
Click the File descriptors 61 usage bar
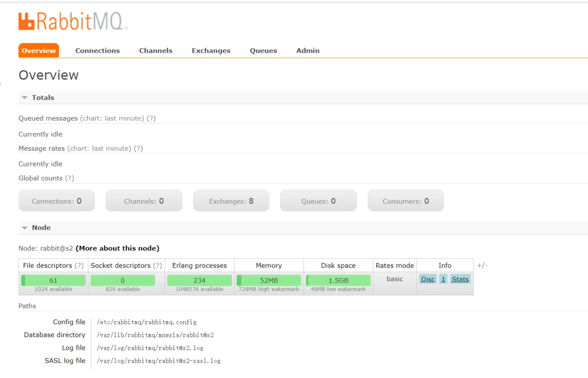(x=53, y=280)
